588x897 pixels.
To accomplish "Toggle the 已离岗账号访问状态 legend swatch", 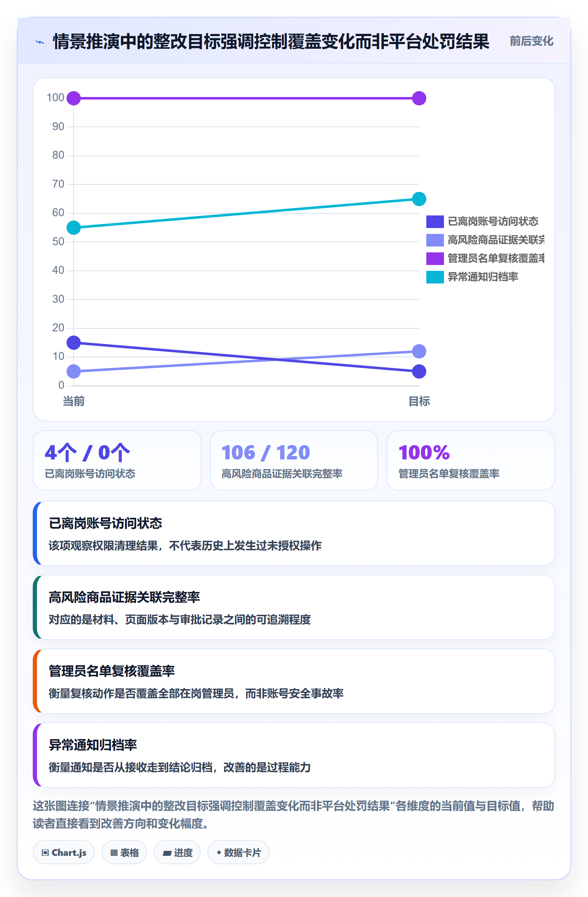I will point(435,221).
